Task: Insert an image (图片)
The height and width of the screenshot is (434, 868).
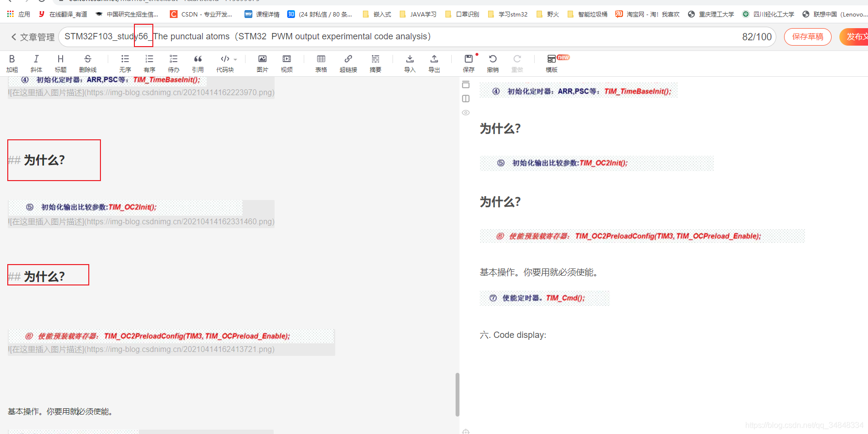Action: click(262, 64)
